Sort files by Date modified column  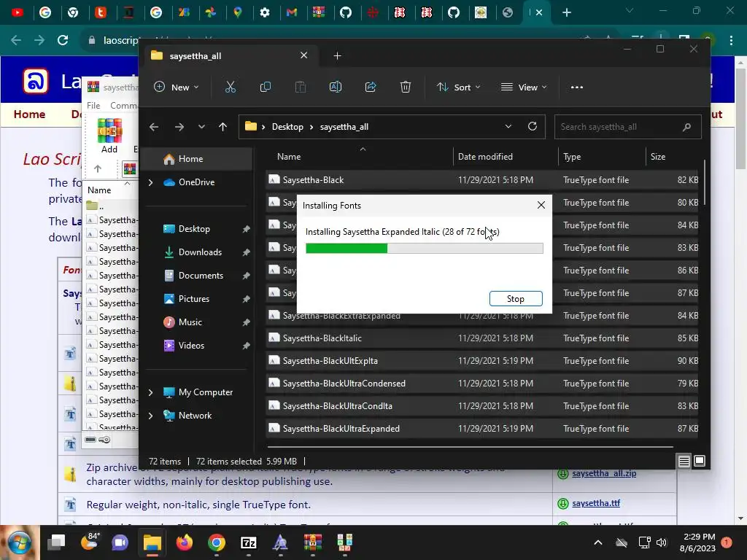(485, 157)
